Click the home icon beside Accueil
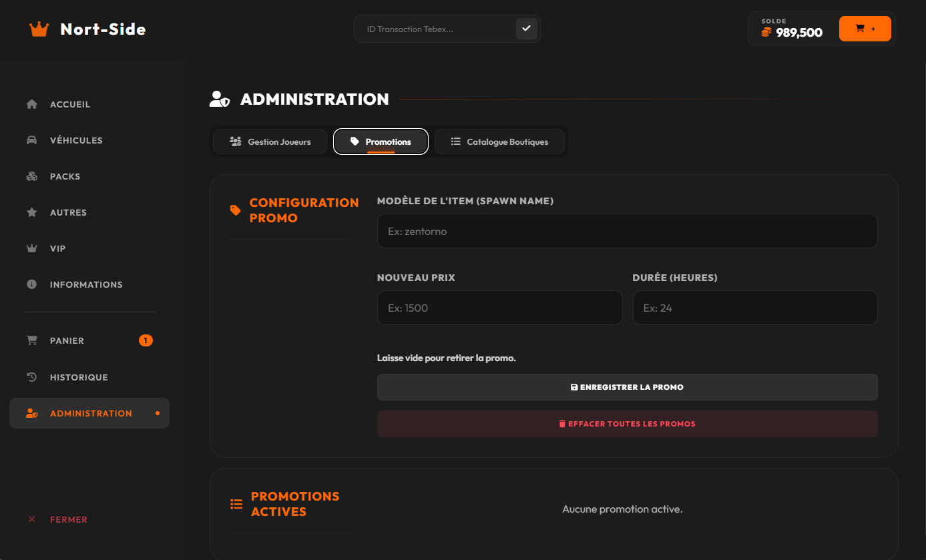This screenshot has width=926, height=560. (31, 104)
